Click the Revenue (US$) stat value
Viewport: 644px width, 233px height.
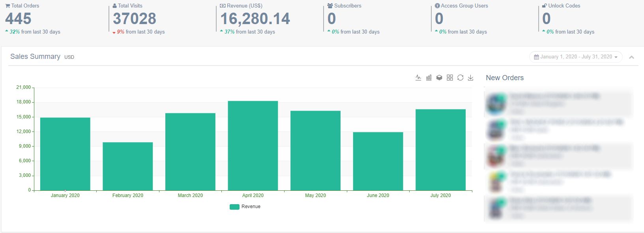[x=255, y=19]
